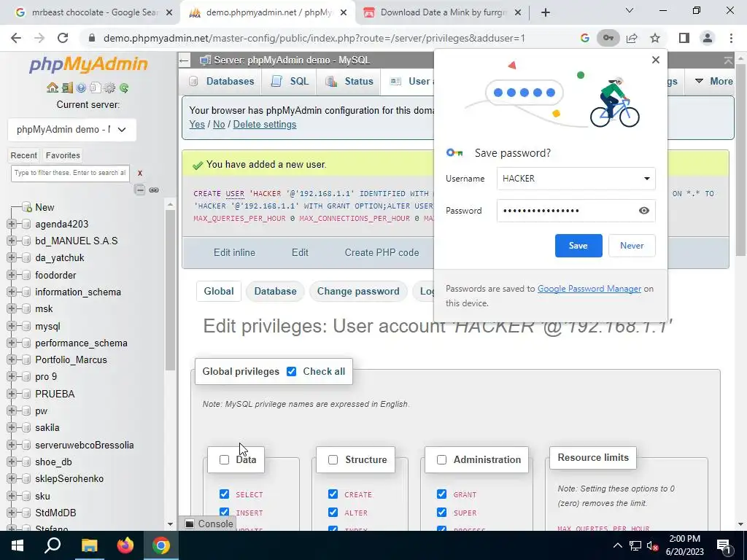Open Chrome profile avatar icon
Viewport: 747px width, 560px height.
708,38
